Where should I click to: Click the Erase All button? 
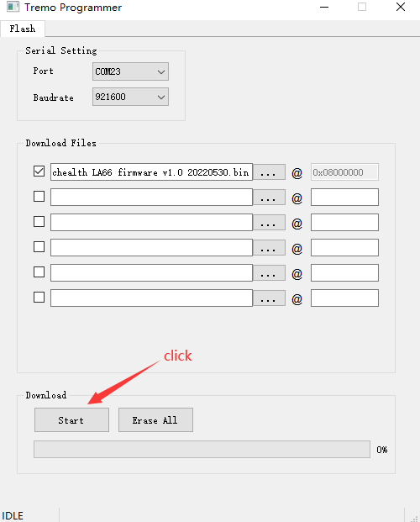155,420
